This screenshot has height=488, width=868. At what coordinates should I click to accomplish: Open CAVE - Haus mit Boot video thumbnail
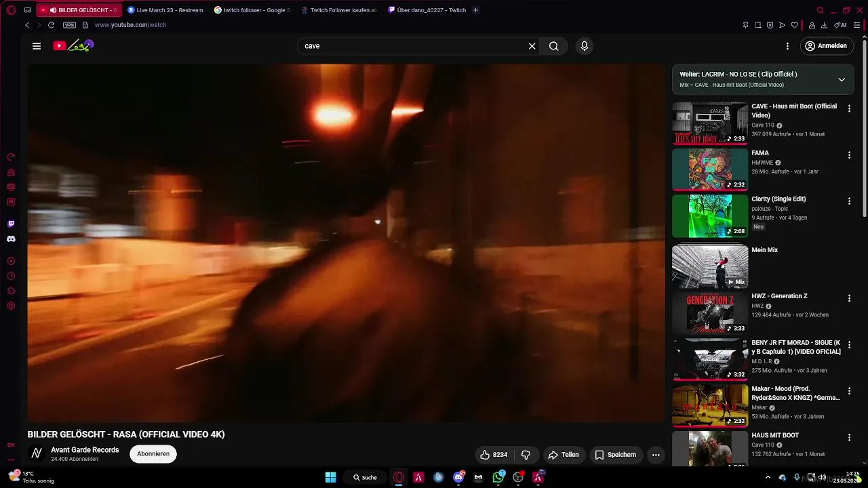[x=710, y=123]
